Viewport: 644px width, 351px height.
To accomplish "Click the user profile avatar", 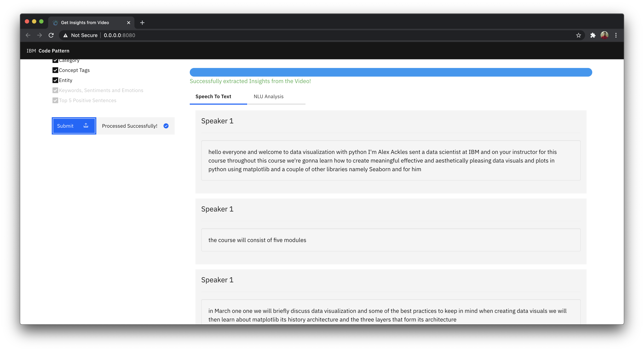I will pos(604,35).
